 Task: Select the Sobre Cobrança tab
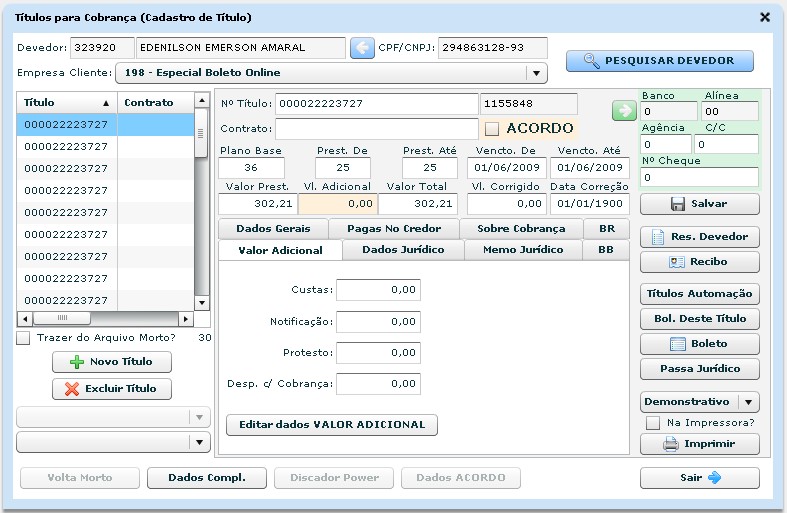click(x=521, y=229)
